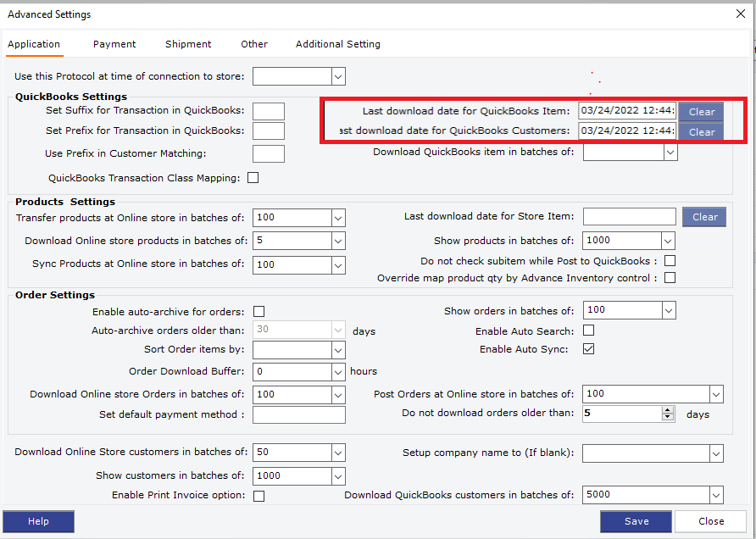Close the Advanced Settings window with X

[741, 14]
